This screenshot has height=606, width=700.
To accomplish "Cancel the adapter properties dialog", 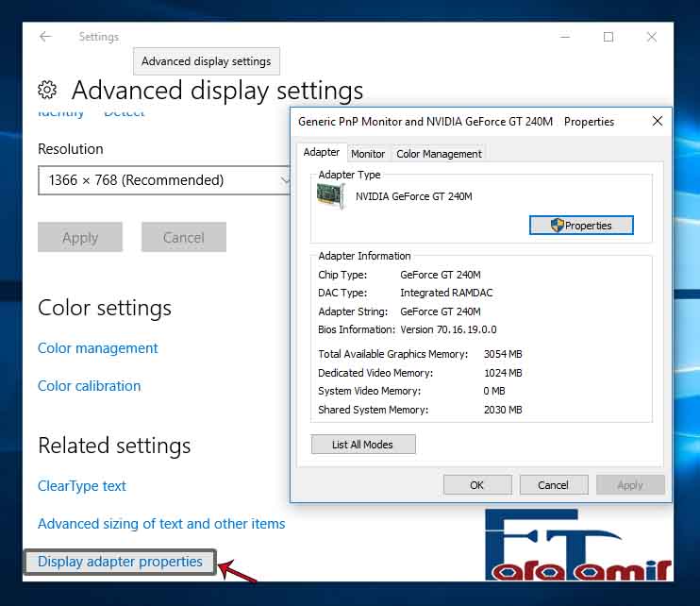I will pos(554,485).
